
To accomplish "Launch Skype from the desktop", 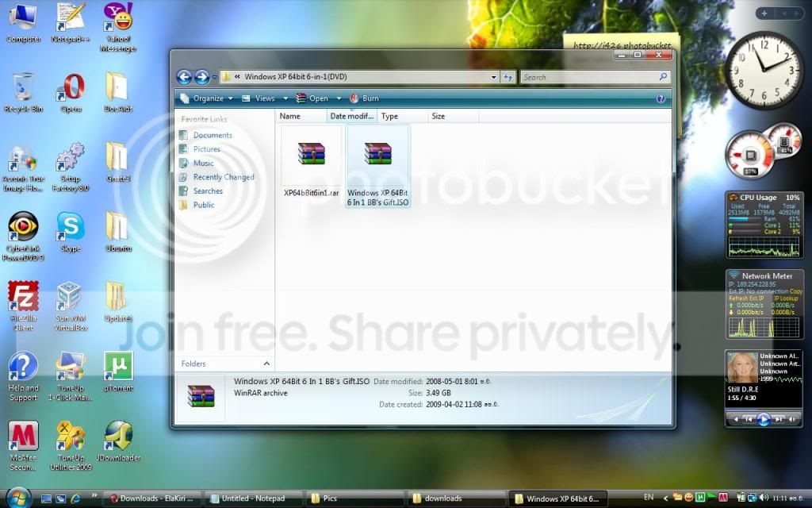I will 71,233.
